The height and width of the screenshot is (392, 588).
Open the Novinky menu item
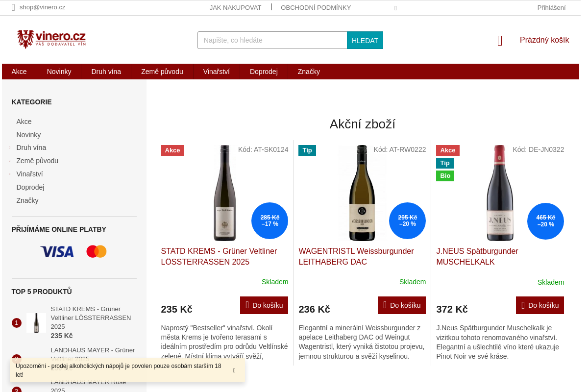click(59, 72)
